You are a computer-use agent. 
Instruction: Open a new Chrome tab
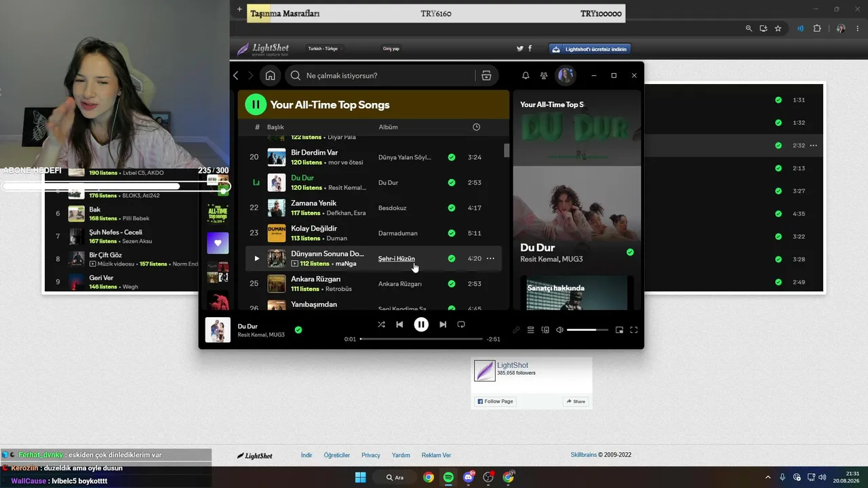tap(239, 9)
